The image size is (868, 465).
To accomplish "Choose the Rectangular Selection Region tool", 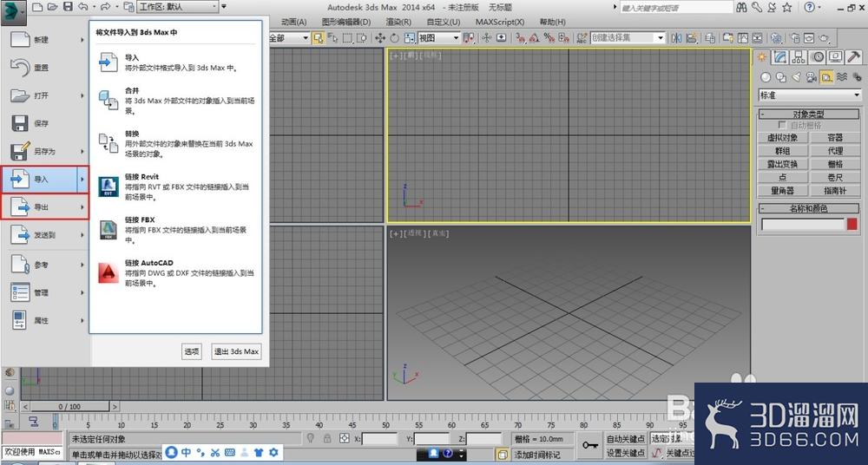I will [x=348, y=37].
